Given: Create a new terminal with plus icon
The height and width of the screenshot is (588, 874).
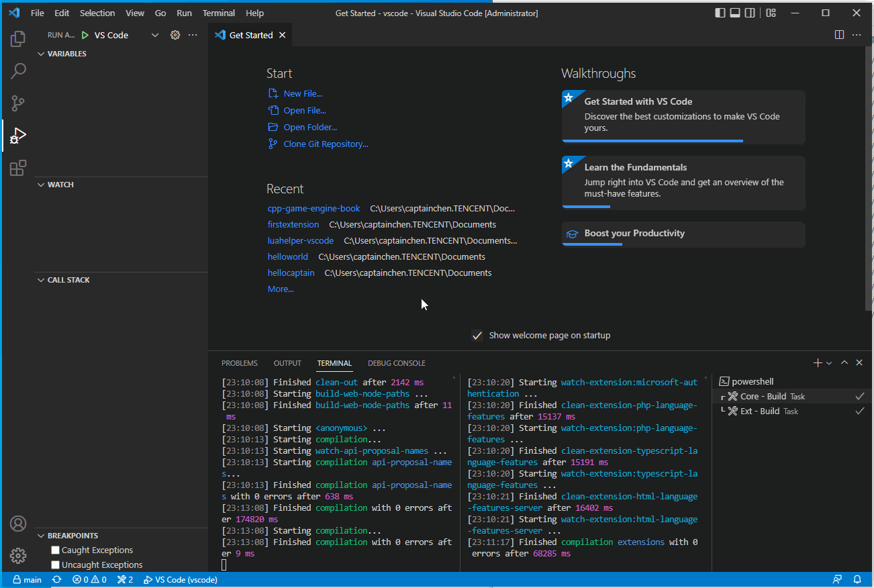Looking at the screenshot, I should pos(818,362).
